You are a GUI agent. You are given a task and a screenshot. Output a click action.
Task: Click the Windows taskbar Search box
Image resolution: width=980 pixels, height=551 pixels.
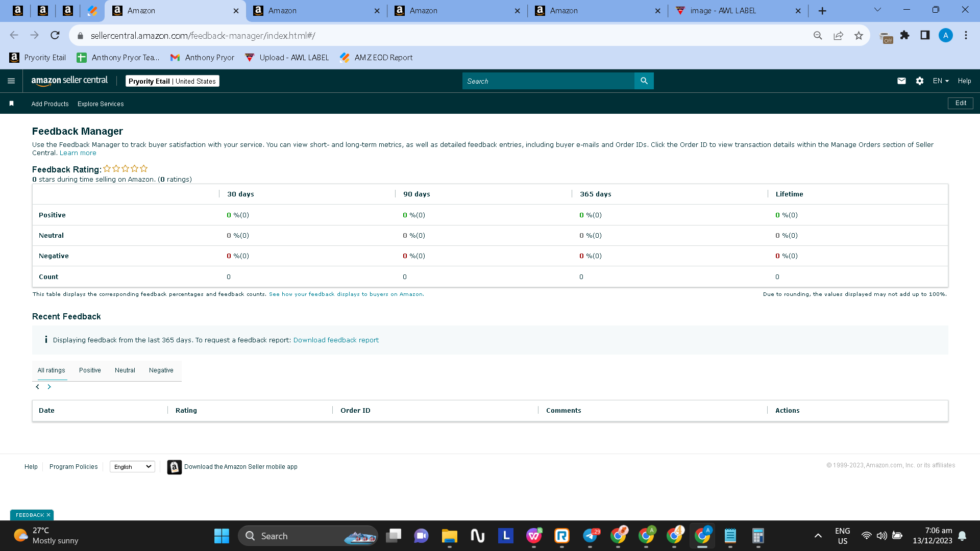(308, 536)
